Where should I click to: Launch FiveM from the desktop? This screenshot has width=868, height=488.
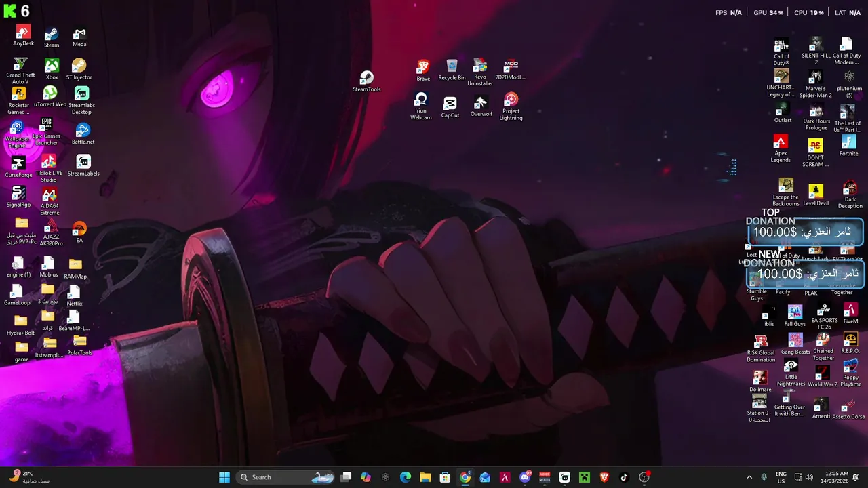(x=850, y=314)
